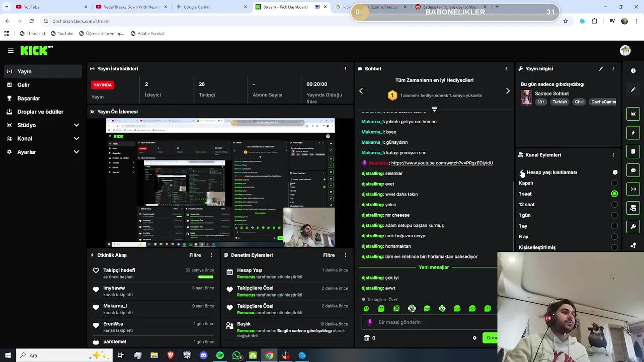Click the Windows Start button
644x362 pixels.
(x=8, y=355)
